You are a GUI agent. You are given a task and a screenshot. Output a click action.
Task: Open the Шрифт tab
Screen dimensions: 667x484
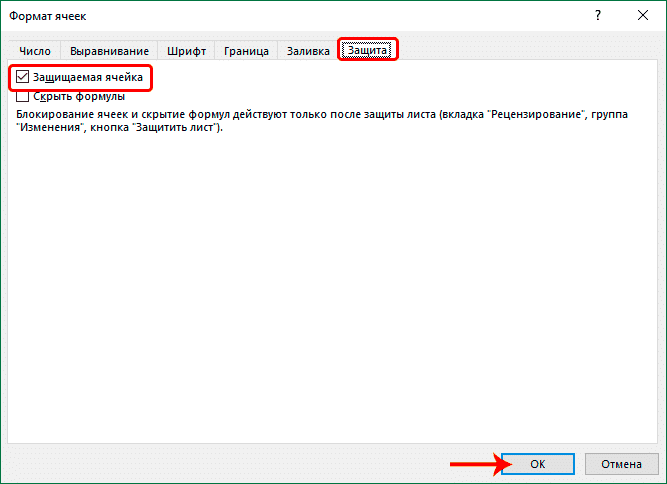click(186, 51)
